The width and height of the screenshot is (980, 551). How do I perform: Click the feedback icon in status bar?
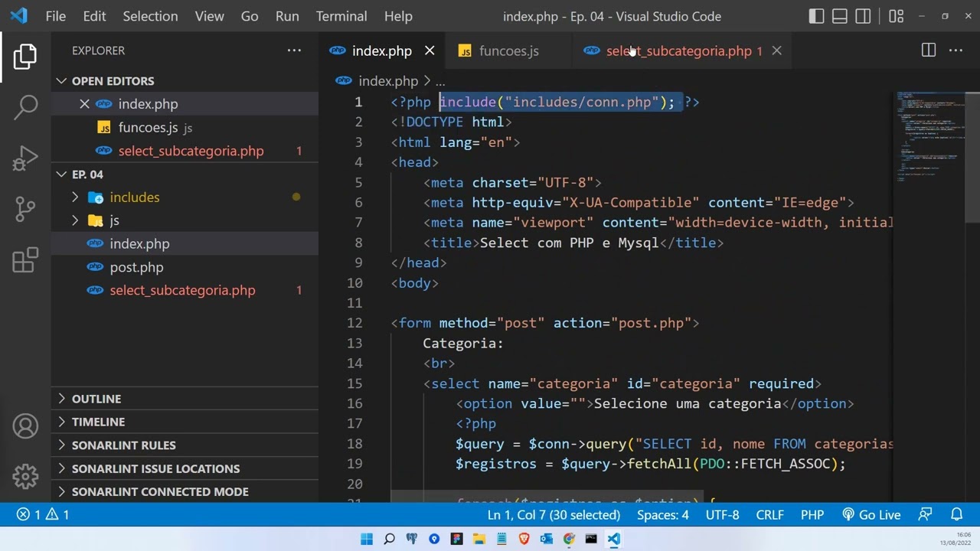click(926, 515)
